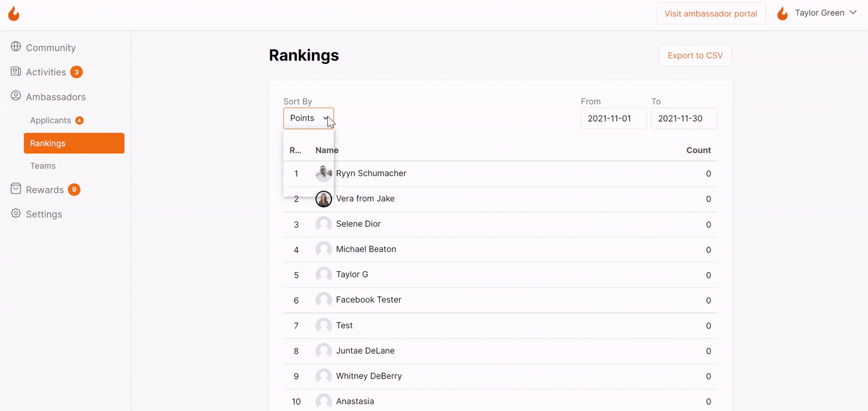Click the flame logo in top-left corner
868x411 pixels.
pos(14,14)
